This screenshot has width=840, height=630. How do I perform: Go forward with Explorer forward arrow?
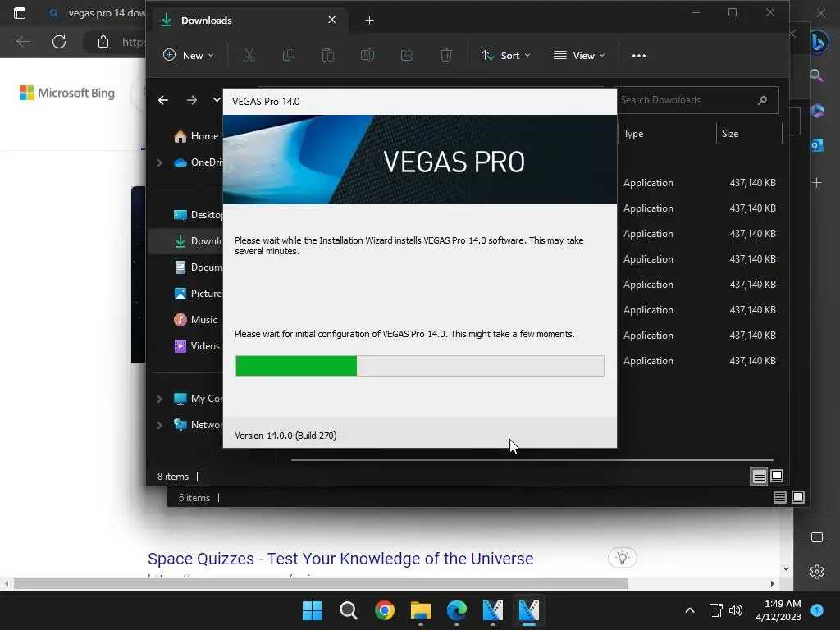pos(192,99)
